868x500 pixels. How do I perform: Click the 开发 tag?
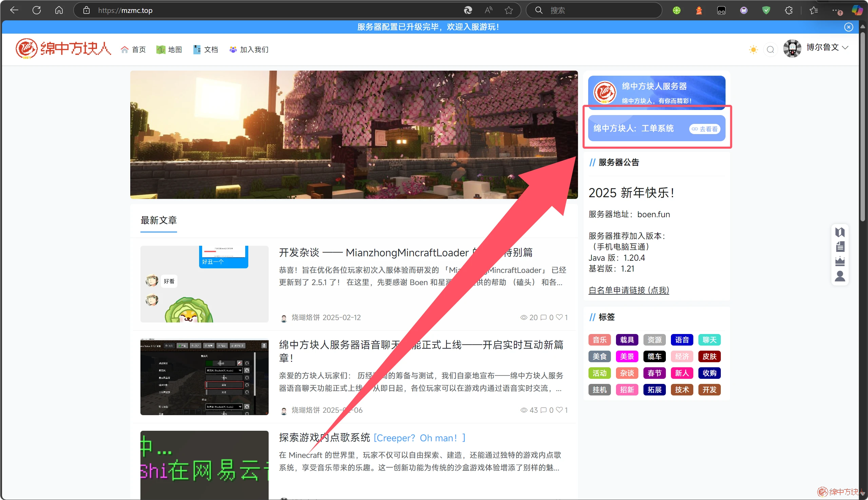(x=709, y=390)
